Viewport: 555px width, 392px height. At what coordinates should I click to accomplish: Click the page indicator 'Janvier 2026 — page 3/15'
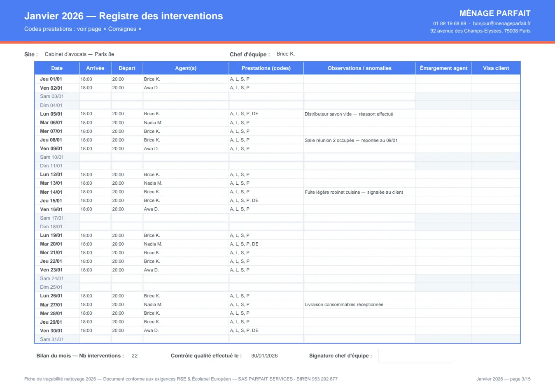click(504, 379)
